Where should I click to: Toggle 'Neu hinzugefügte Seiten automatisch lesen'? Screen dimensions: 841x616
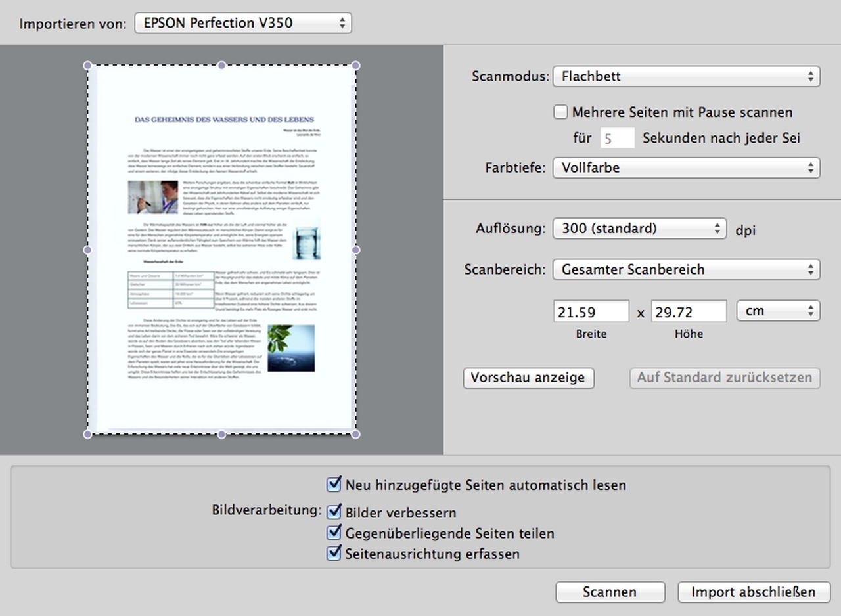(334, 485)
